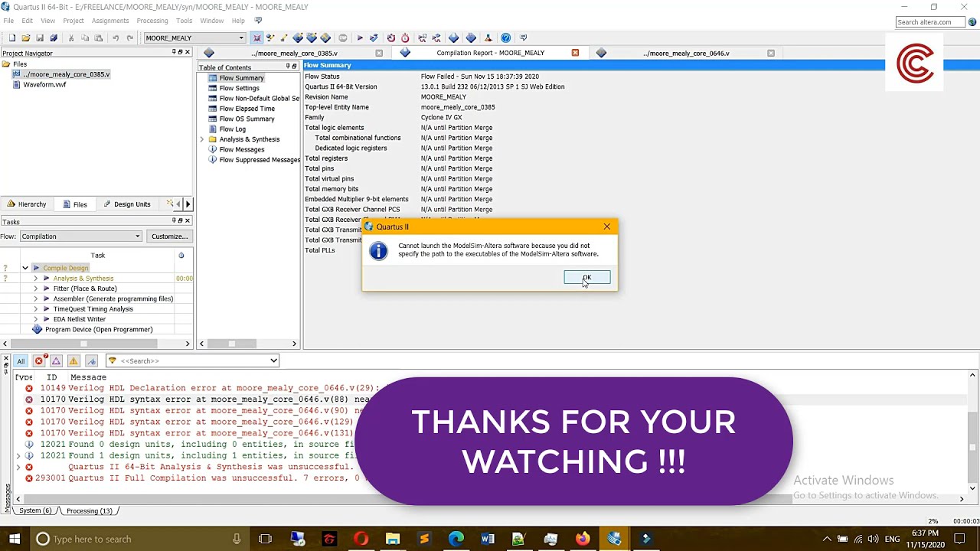The width and height of the screenshot is (980, 551).
Task: Click the Open file toolbar icon
Action: 26,37
